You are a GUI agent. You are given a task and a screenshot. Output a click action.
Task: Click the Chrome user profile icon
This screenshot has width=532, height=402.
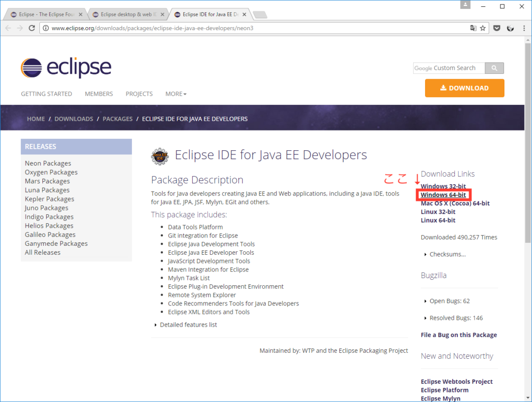pyautogui.click(x=465, y=5)
